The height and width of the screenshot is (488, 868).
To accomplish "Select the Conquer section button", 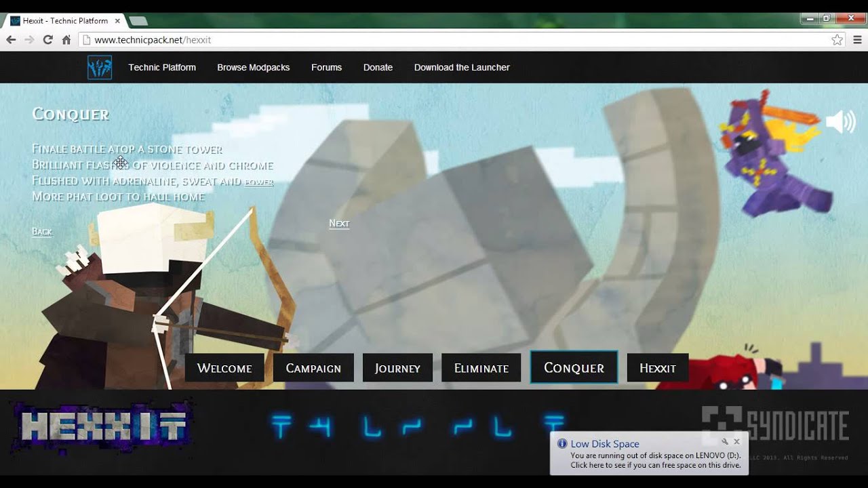I will (x=574, y=367).
